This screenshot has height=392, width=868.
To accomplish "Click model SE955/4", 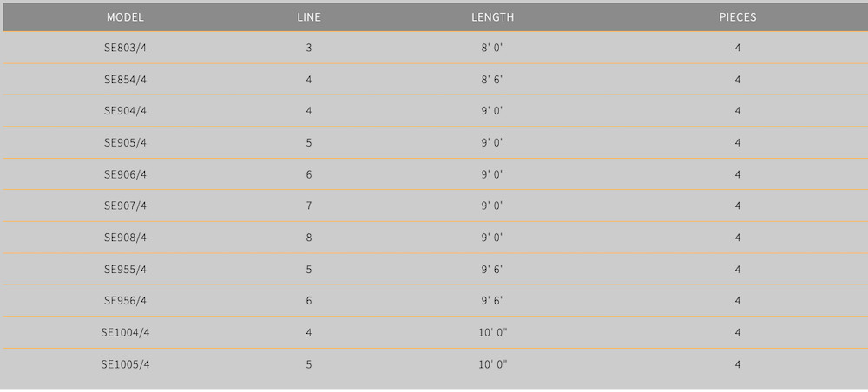I will 125,270.
